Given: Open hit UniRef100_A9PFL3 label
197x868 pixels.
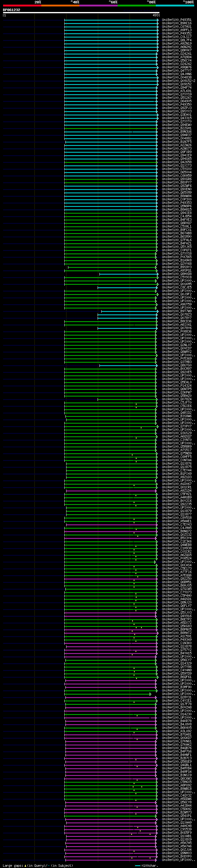Looking at the screenshot, I should pyautogui.click(x=176, y=30).
